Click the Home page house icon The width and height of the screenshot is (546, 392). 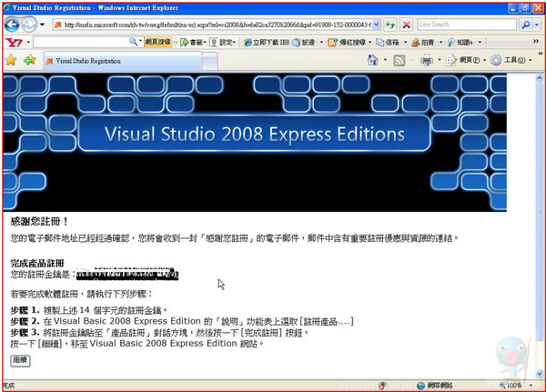point(372,60)
